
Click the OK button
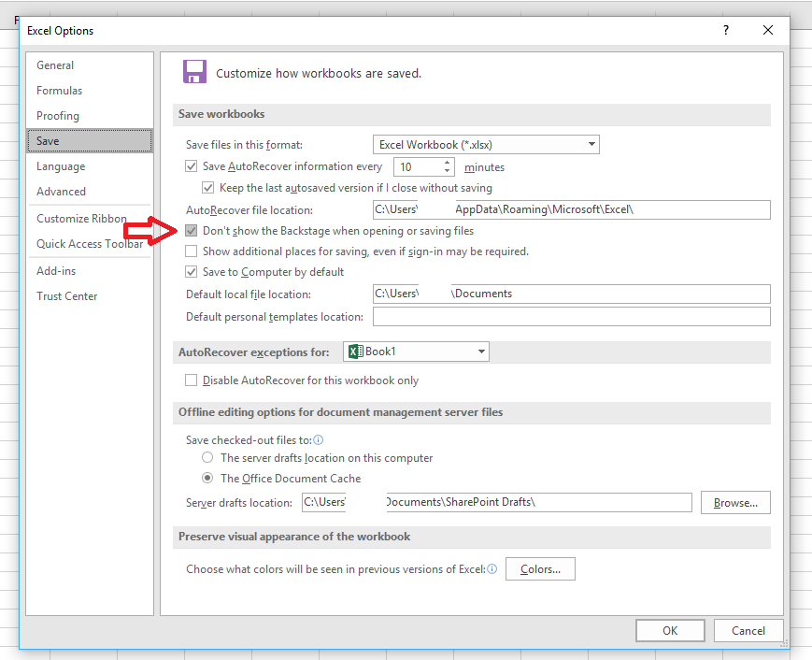point(670,630)
